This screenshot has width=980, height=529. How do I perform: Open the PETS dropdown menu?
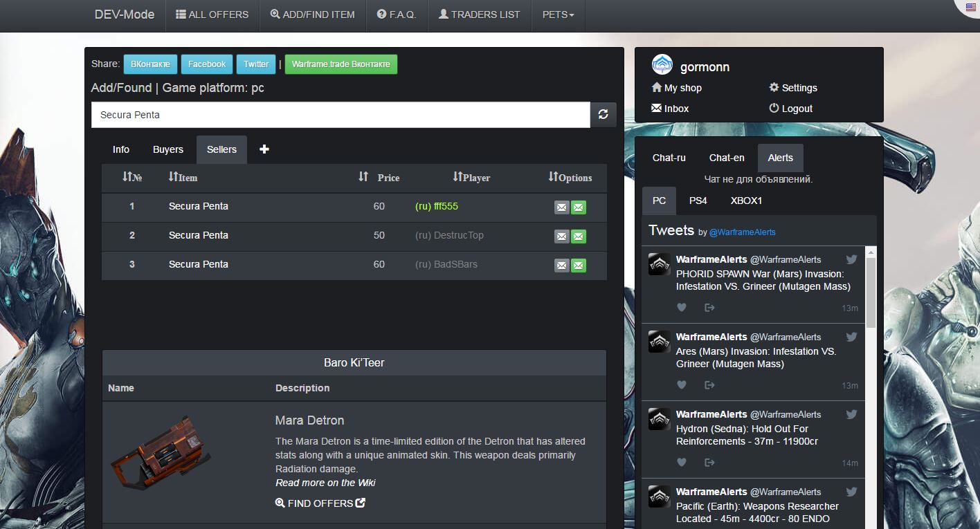pyautogui.click(x=558, y=15)
